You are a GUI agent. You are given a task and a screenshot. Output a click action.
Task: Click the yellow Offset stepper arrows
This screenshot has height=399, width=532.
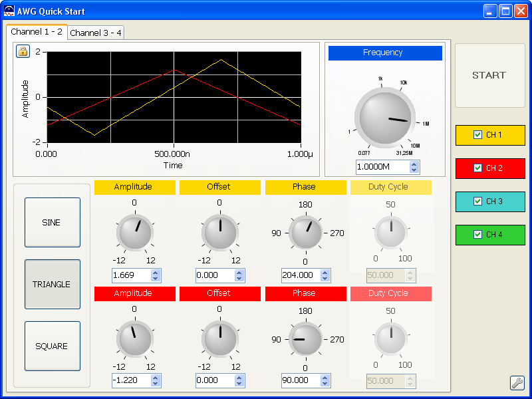(239, 275)
